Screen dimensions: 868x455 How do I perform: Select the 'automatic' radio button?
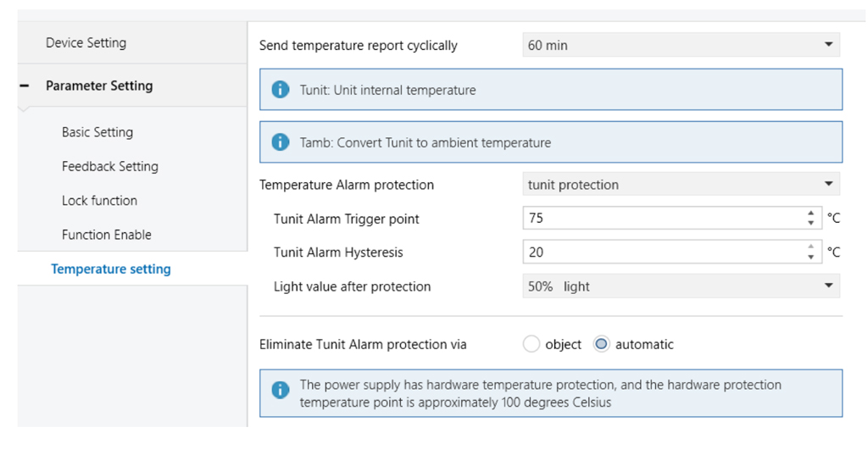click(x=602, y=344)
